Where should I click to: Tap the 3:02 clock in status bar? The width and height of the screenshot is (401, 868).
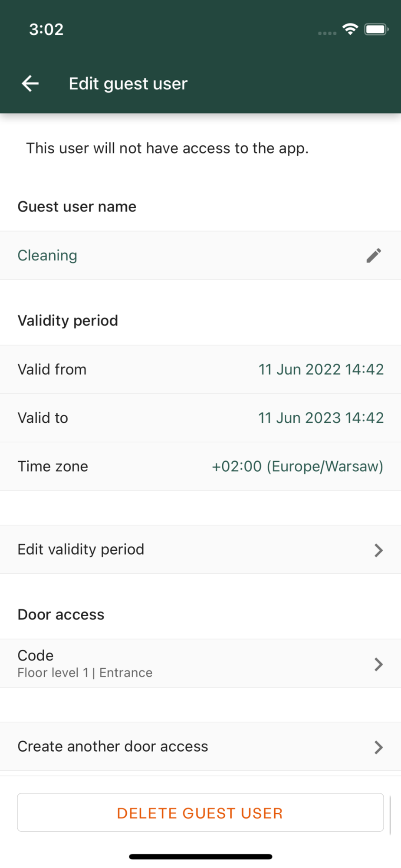(46, 30)
